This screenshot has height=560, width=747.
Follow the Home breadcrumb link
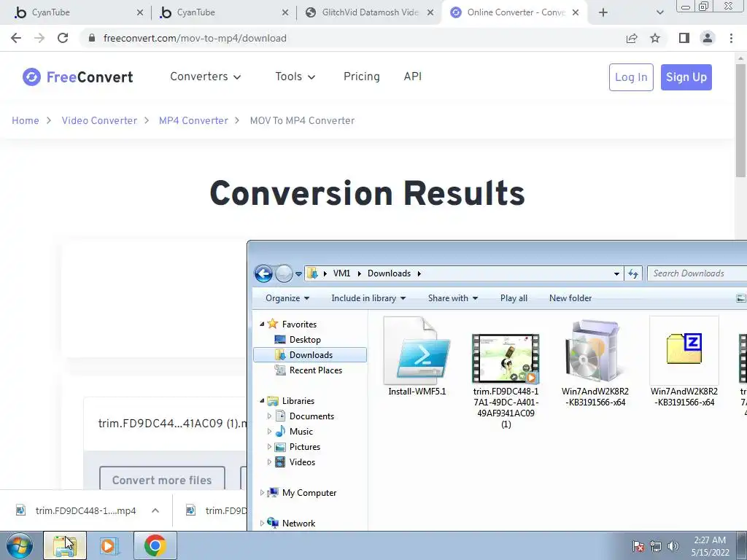(26, 120)
